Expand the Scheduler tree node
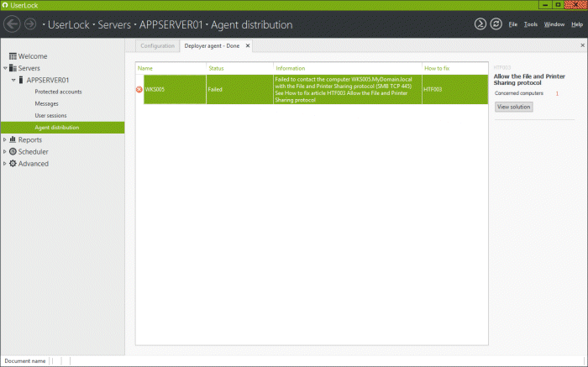 pyautogui.click(x=5, y=151)
